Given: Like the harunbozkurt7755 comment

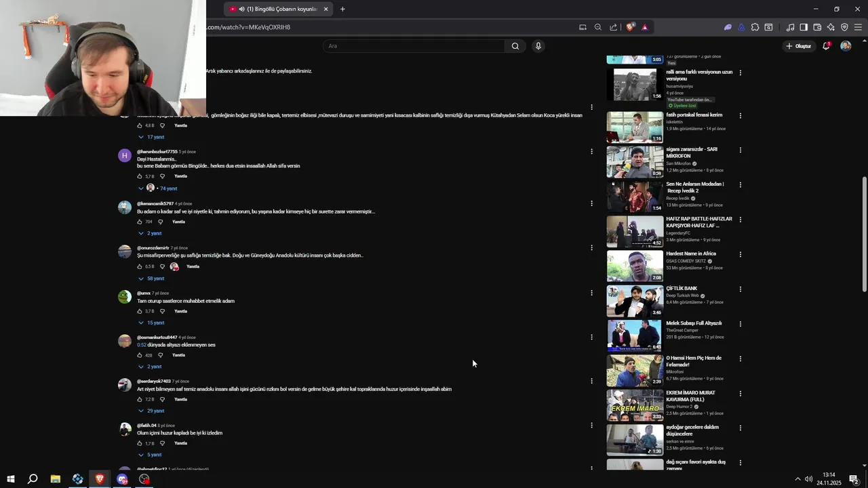Looking at the screenshot, I should click(x=140, y=176).
